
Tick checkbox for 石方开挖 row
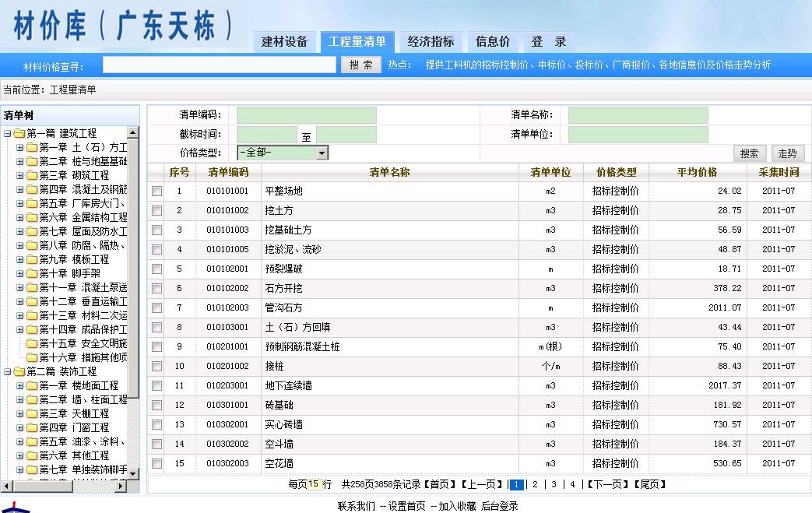(157, 288)
